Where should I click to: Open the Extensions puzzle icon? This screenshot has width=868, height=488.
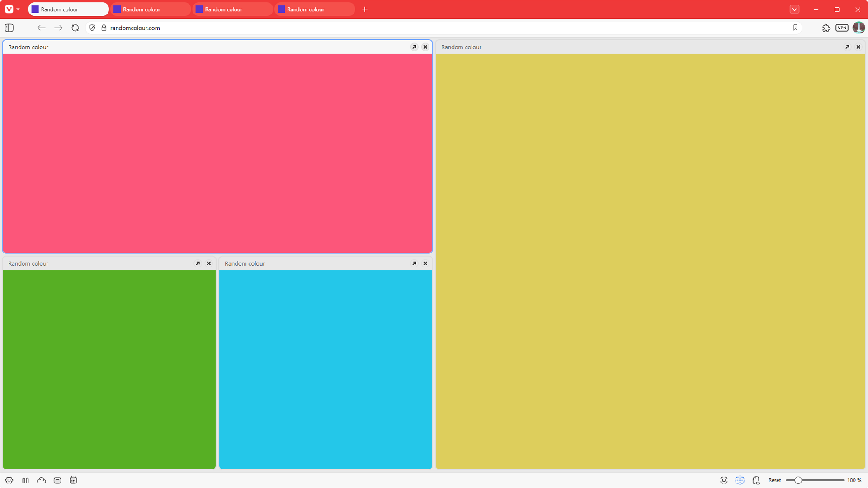click(x=826, y=28)
